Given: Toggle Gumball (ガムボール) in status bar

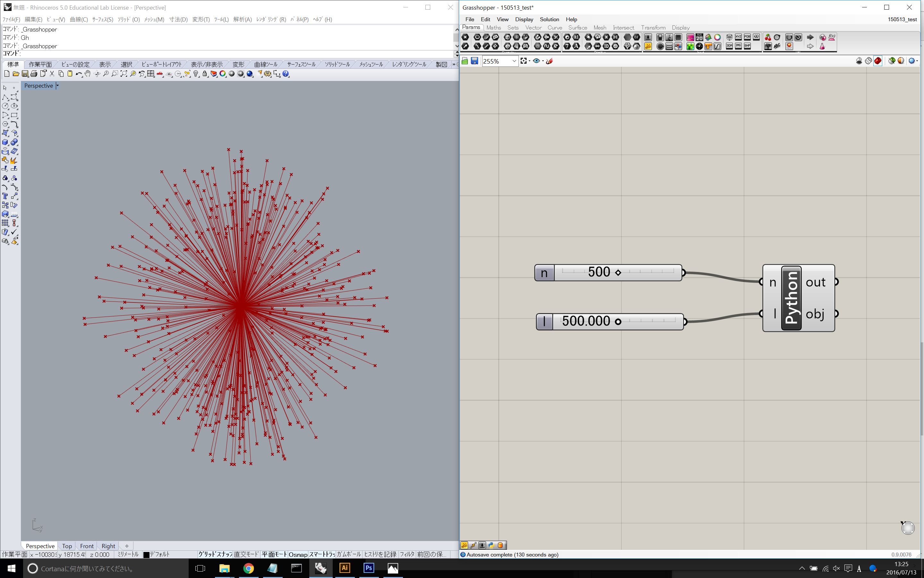Looking at the screenshot, I should click(349, 554).
